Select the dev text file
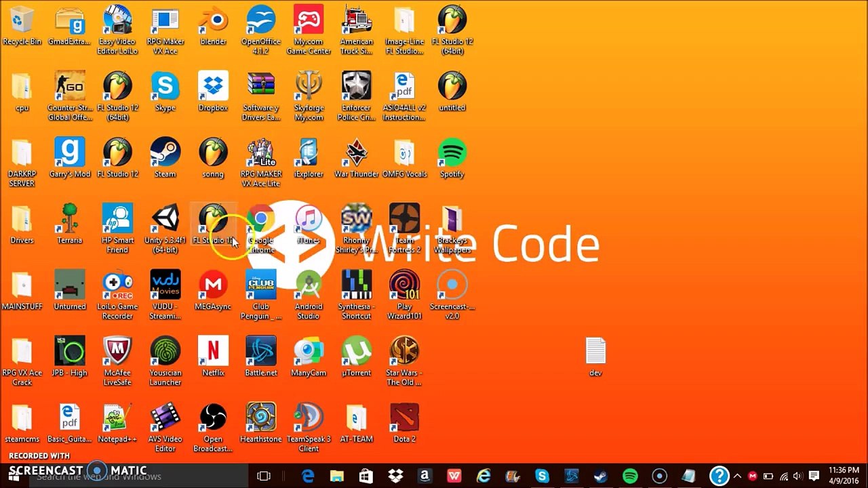Screen dimensions: 868x488 coord(595,357)
